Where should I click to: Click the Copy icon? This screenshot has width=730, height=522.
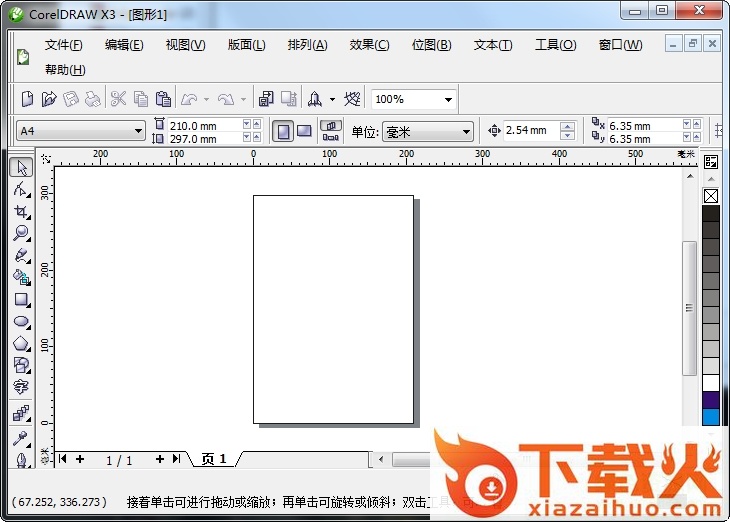coord(141,99)
